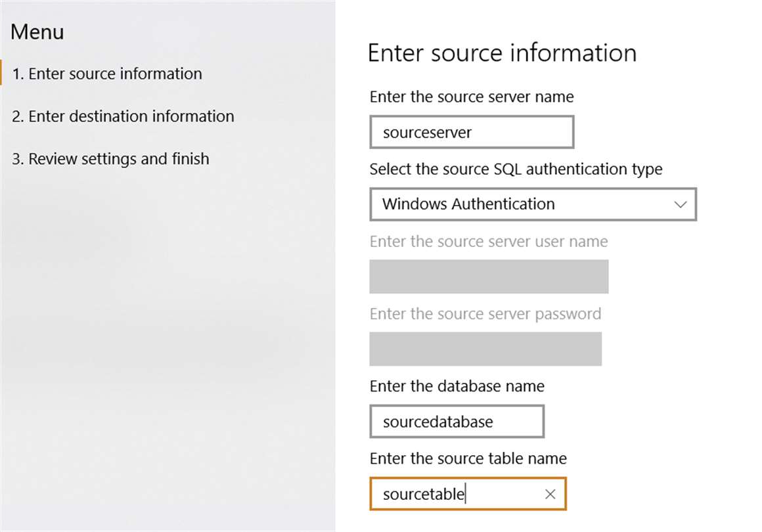
Task: Click the 'Enter source information' page heading
Action: 502,53
